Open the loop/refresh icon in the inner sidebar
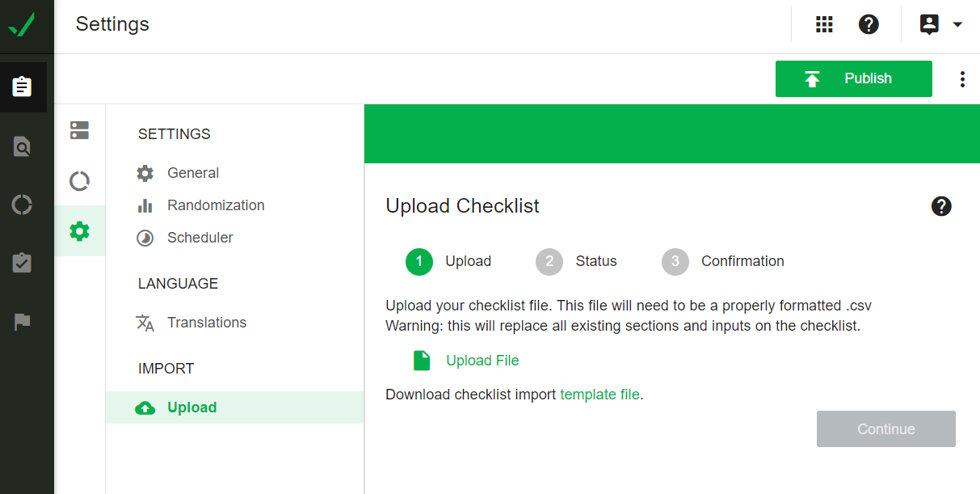980x494 pixels. [79, 180]
